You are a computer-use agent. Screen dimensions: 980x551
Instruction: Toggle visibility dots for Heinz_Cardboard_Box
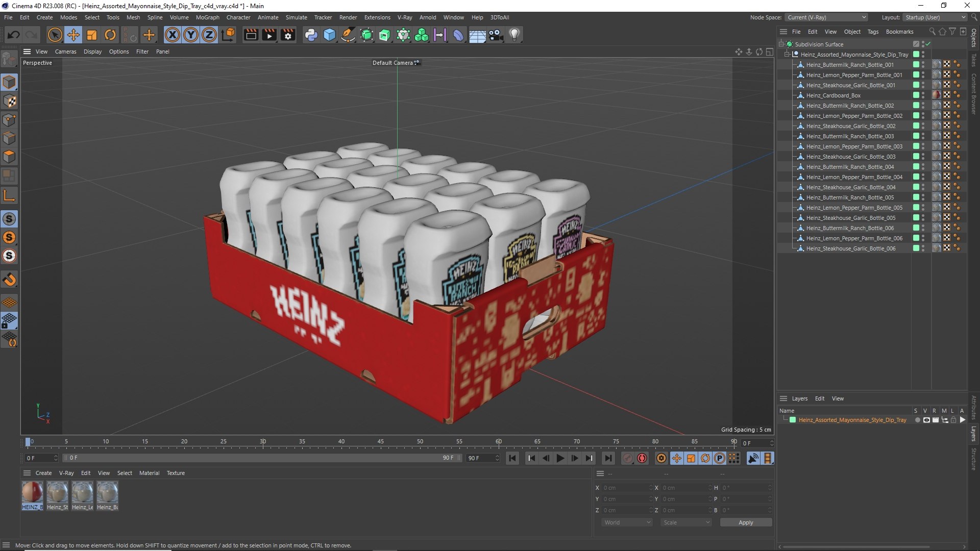point(923,95)
